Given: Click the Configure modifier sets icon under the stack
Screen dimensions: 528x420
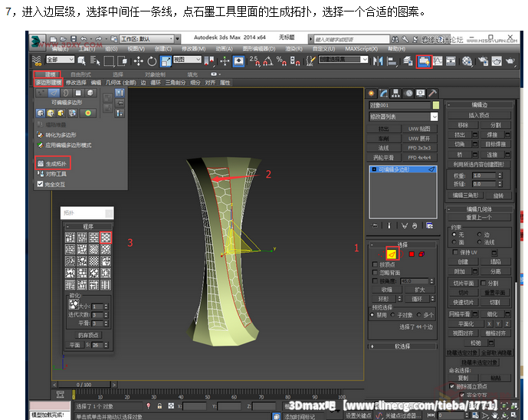Looking at the screenshot, I should tap(429, 225).
